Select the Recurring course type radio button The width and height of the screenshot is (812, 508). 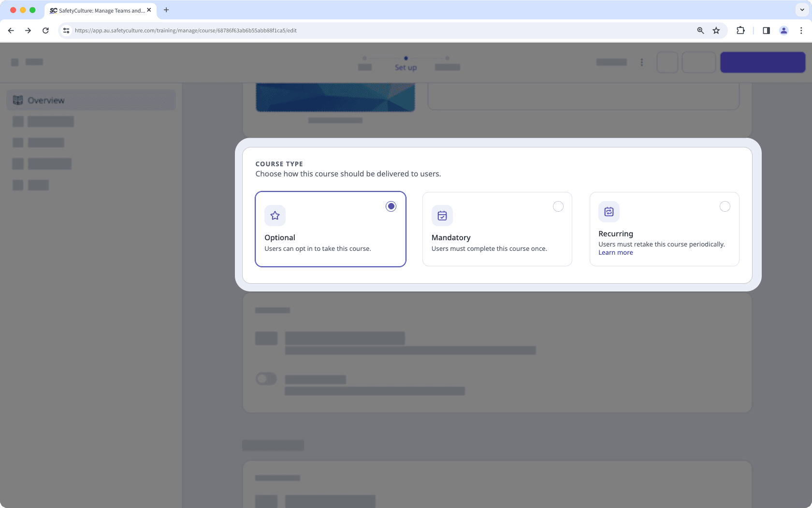(x=725, y=206)
